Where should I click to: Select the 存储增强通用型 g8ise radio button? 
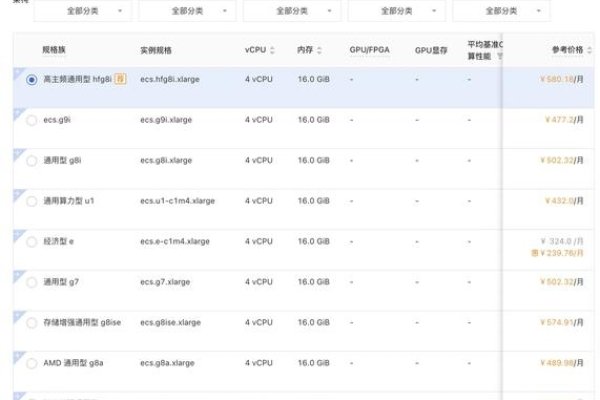(x=32, y=323)
